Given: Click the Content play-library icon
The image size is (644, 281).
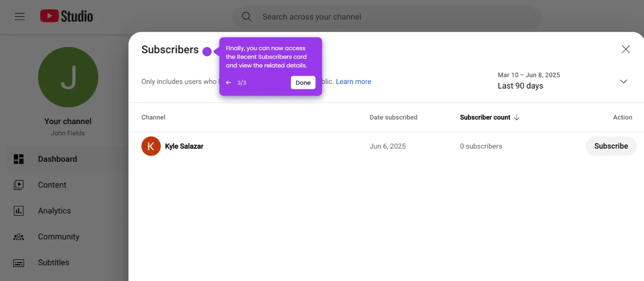Looking at the screenshot, I should click(x=19, y=185).
